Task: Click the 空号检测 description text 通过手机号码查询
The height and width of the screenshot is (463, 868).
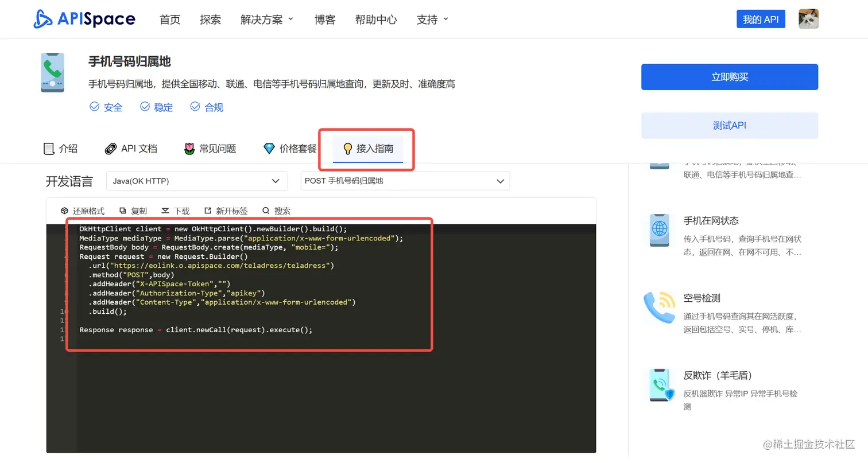Action: coord(742,323)
